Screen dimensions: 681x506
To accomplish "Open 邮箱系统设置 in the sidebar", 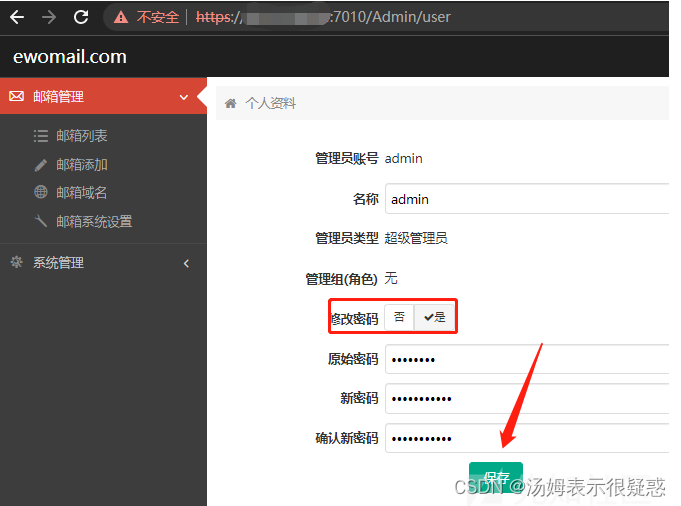I will point(94,221).
